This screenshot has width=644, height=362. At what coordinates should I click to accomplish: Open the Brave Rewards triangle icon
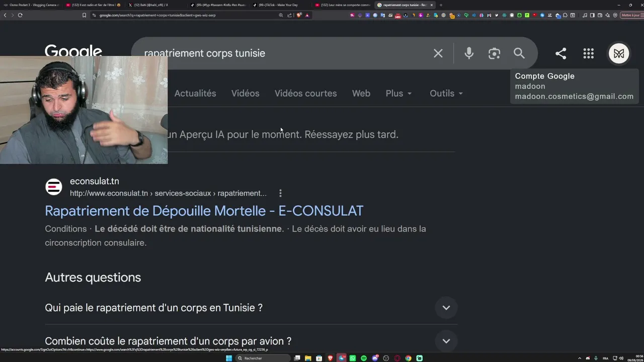307,15
